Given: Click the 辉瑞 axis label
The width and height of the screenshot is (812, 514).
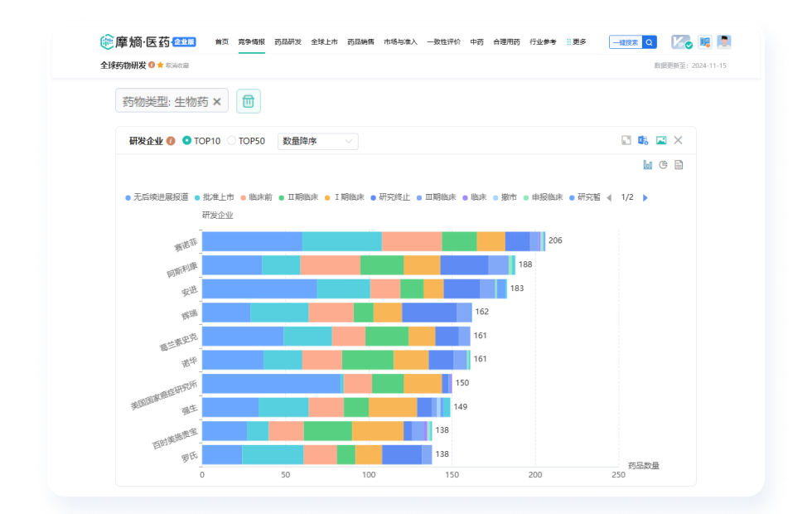Looking at the screenshot, I should point(189,314).
